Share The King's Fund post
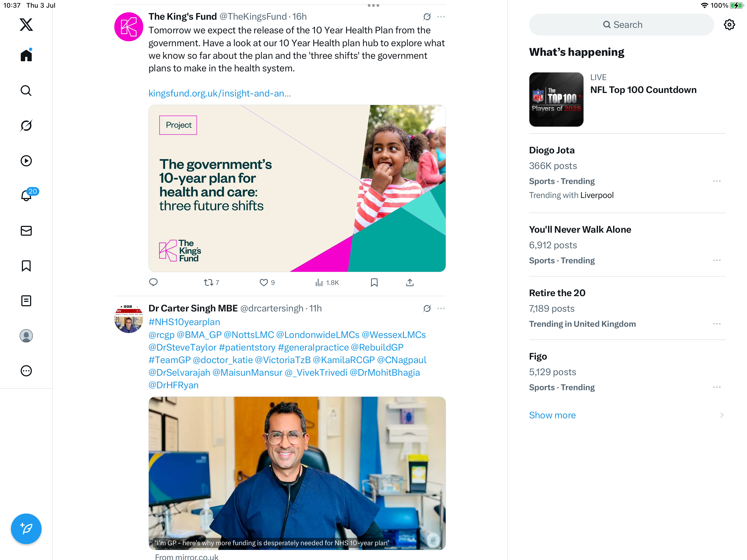Screen dimensions: 747x560 coord(410,282)
